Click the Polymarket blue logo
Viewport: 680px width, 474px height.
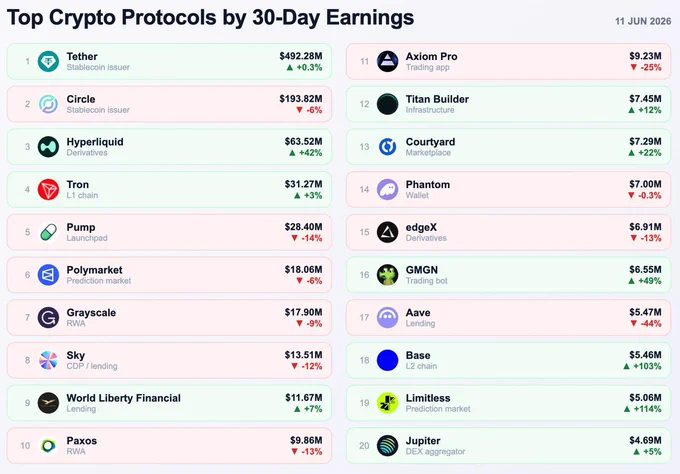pos(48,275)
